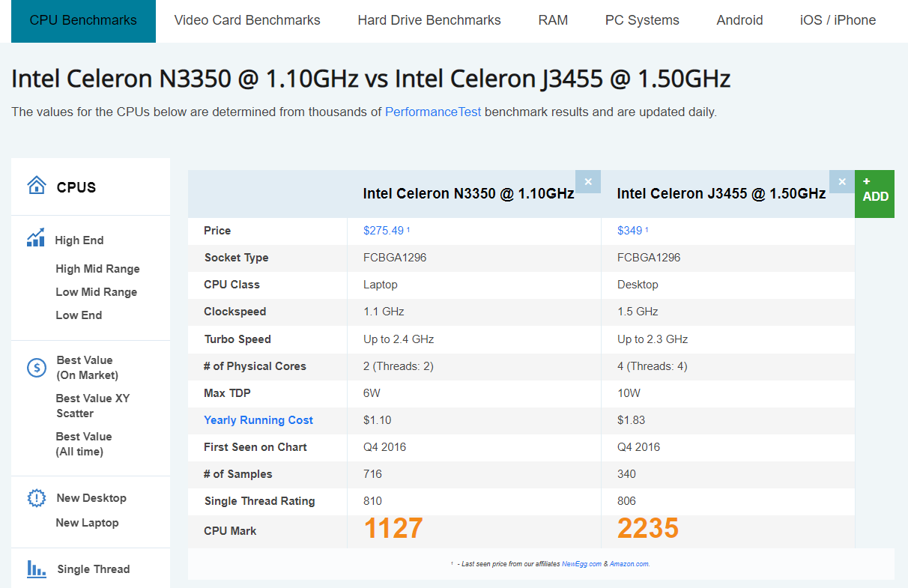Screen dimensions: 908x588
Task: Open the PC Systems tab
Action: pos(642,21)
